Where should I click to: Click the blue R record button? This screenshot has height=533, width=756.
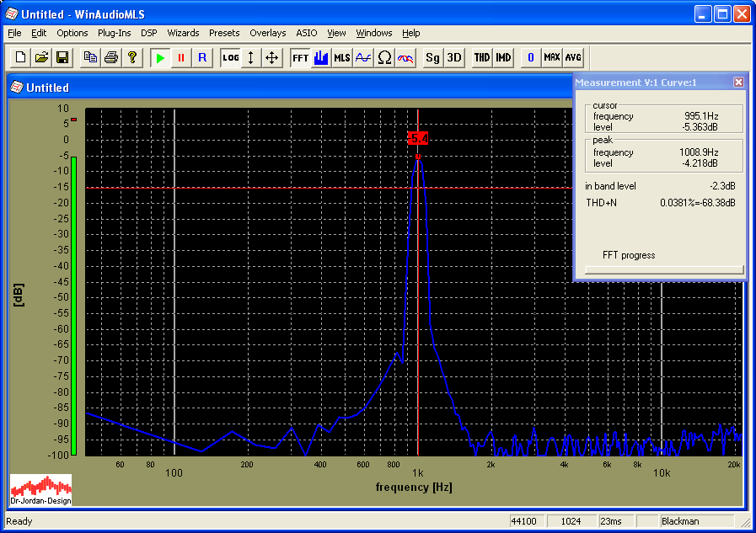201,57
